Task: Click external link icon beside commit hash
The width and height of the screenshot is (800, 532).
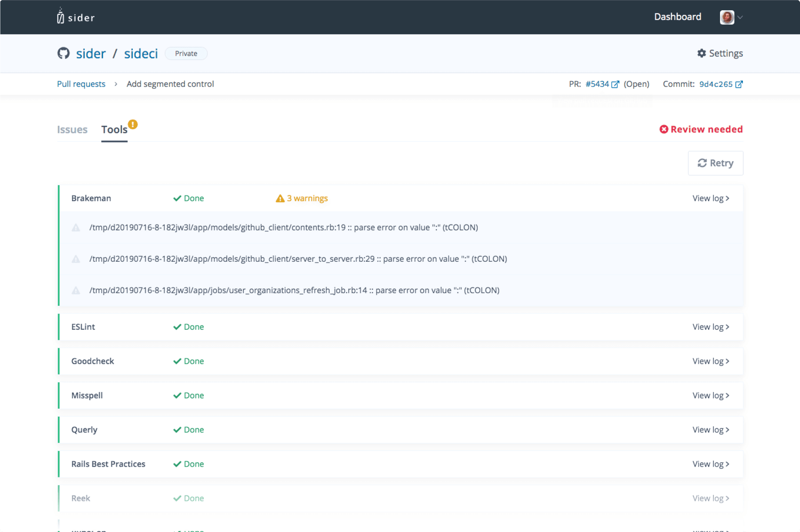Action: (739, 84)
